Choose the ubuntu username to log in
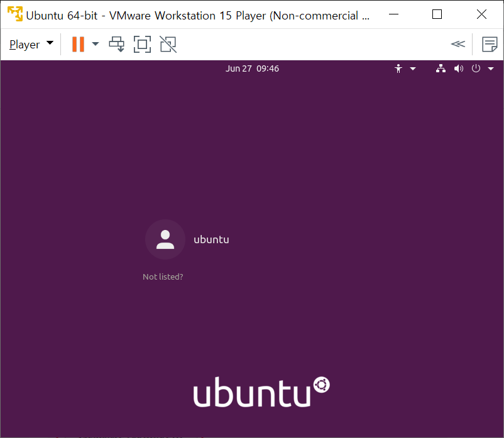The height and width of the screenshot is (438, 504). (211, 239)
